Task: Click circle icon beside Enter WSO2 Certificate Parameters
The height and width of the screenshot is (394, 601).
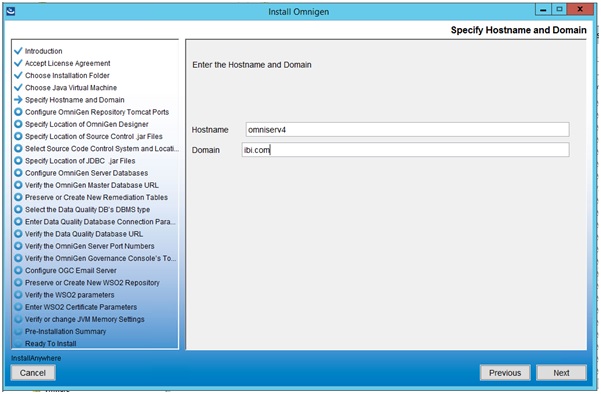Action: (18, 307)
